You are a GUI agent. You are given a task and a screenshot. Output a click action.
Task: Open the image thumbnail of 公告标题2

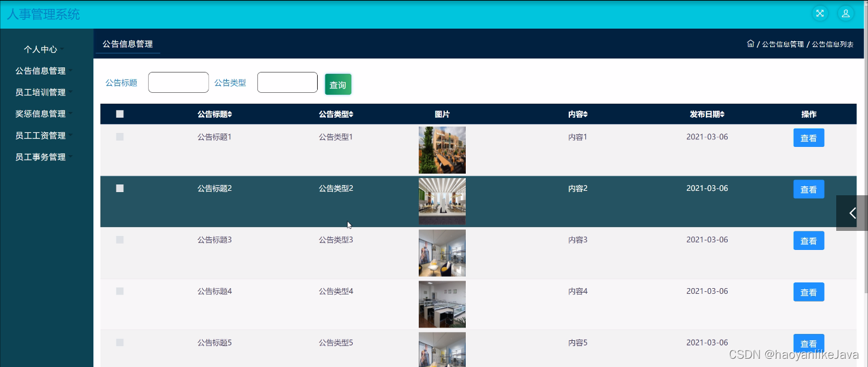point(442,201)
